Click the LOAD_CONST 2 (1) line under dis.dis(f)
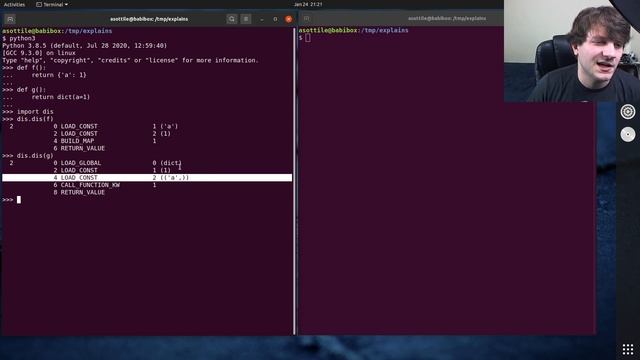 (112, 133)
